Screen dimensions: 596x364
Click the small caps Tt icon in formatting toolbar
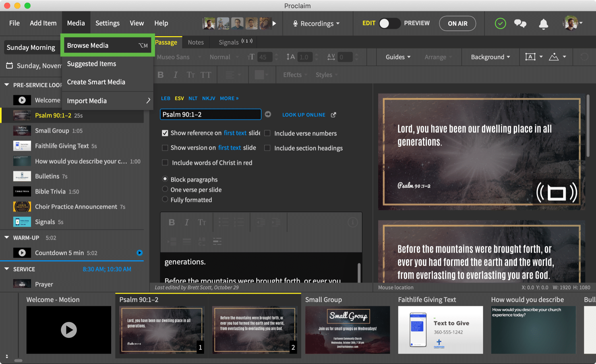click(x=191, y=75)
